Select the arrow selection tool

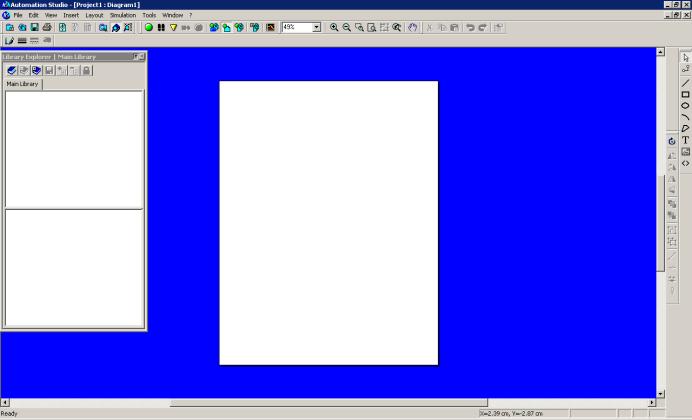pos(685,58)
